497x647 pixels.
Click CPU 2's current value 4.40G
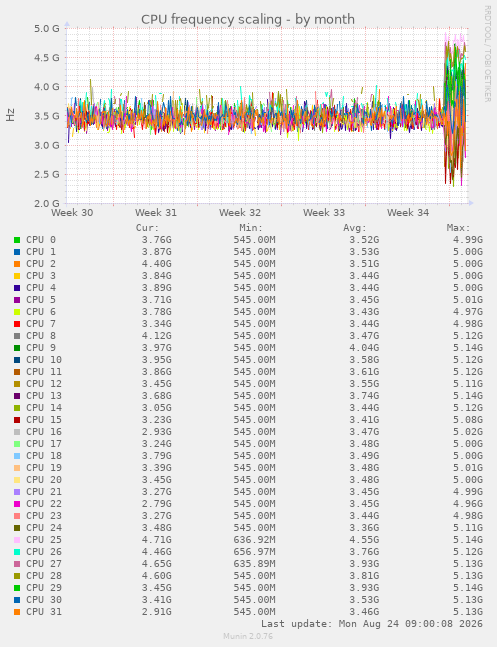pos(156,264)
